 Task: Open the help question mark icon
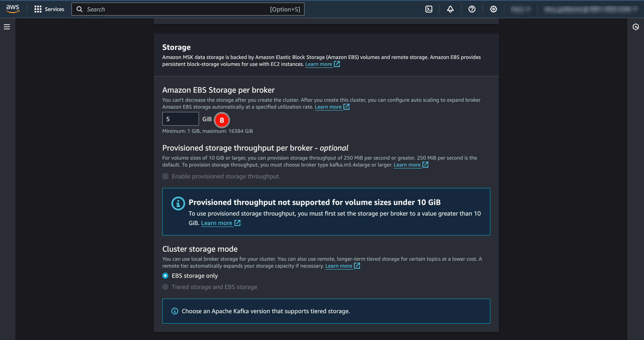coord(472,9)
